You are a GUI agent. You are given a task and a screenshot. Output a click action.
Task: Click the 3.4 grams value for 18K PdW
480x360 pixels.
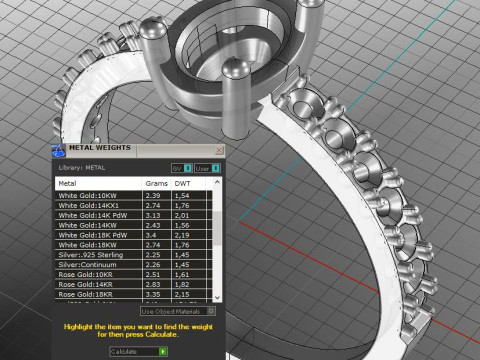pyautogui.click(x=151, y=235)
